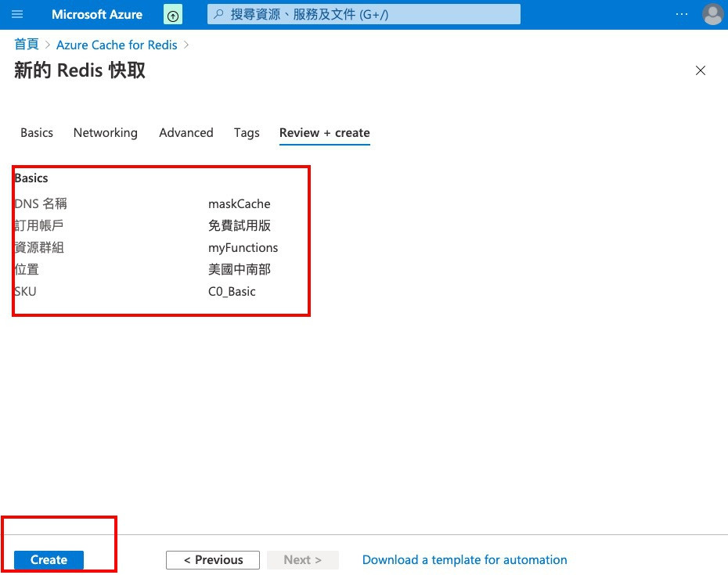728x575 pixels.
Task: Open the user account avatar
Action: point(712,14)
